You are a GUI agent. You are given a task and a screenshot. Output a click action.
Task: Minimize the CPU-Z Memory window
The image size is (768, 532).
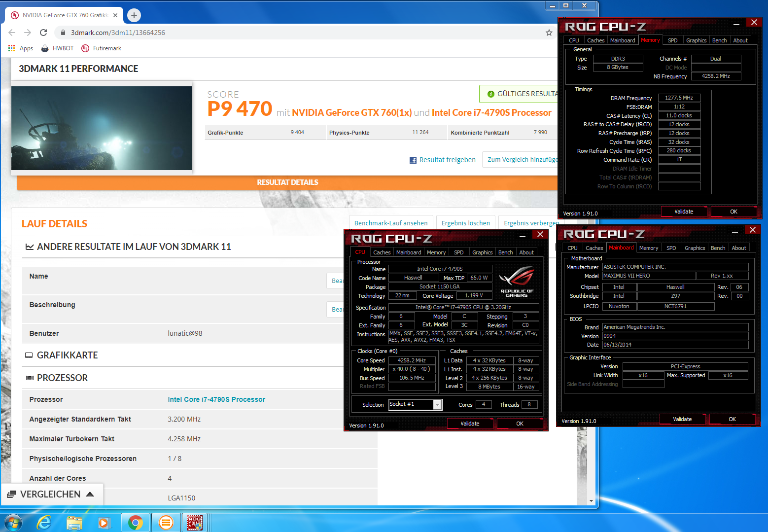[736, 24]
